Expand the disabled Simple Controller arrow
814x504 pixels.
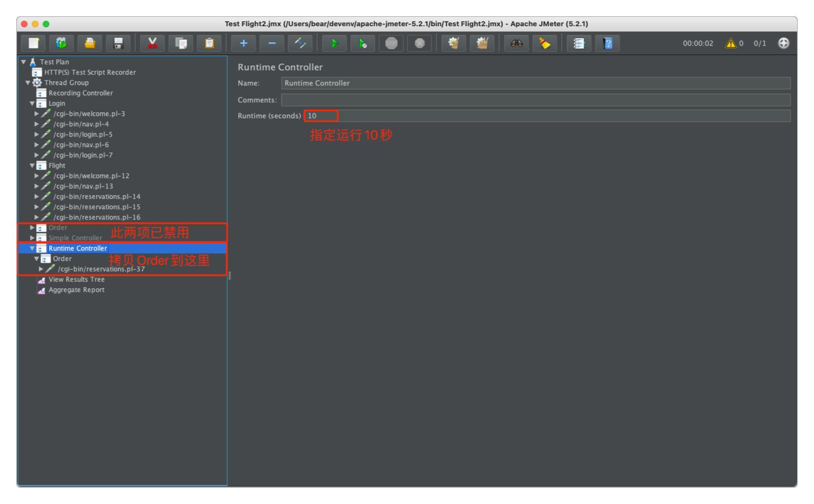(x=32, y=238)
